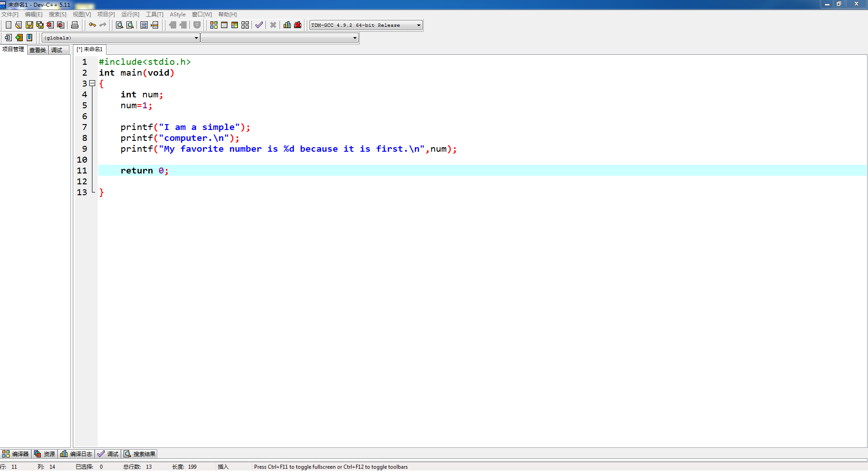868x471 pixels.
Task: Open profile analysis chart icon
Action: (x=287, y=25)
